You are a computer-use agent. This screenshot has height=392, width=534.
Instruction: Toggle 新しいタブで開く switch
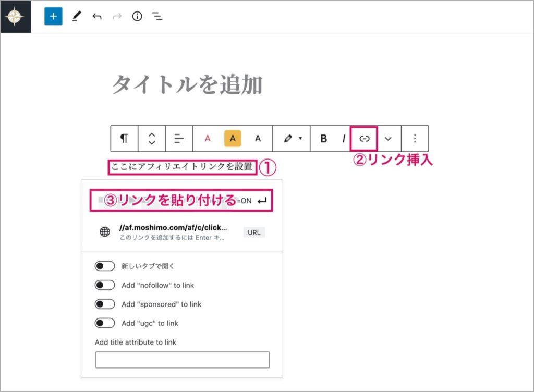click(105, 266)
